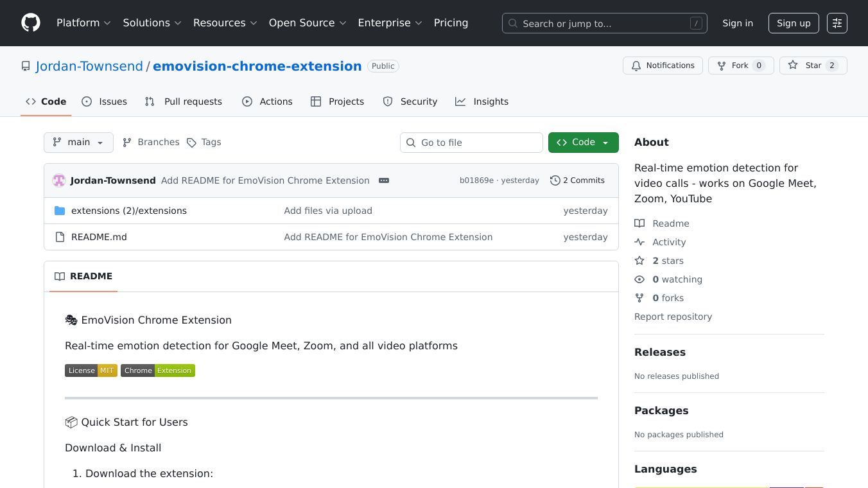868x488 pixels.
Task: Click the GitHub logo
Action: (30, 23)
